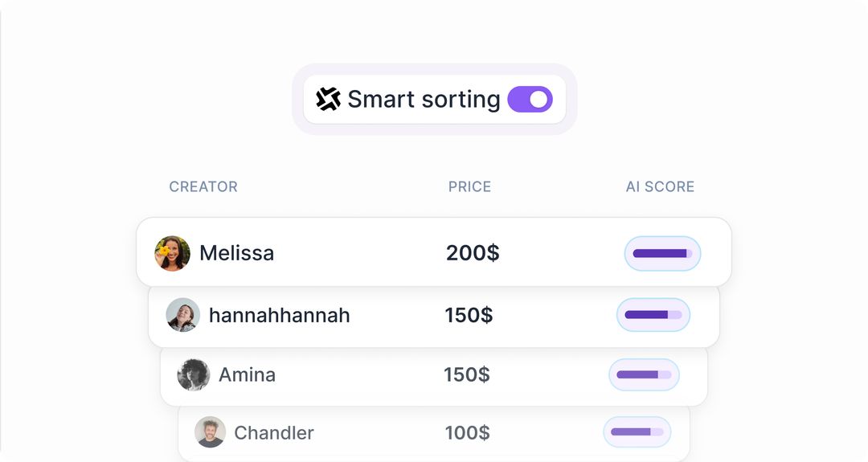Open Melissa's creator name link
The height and width of the screenshot is (462, 868).
coord(236,253)
